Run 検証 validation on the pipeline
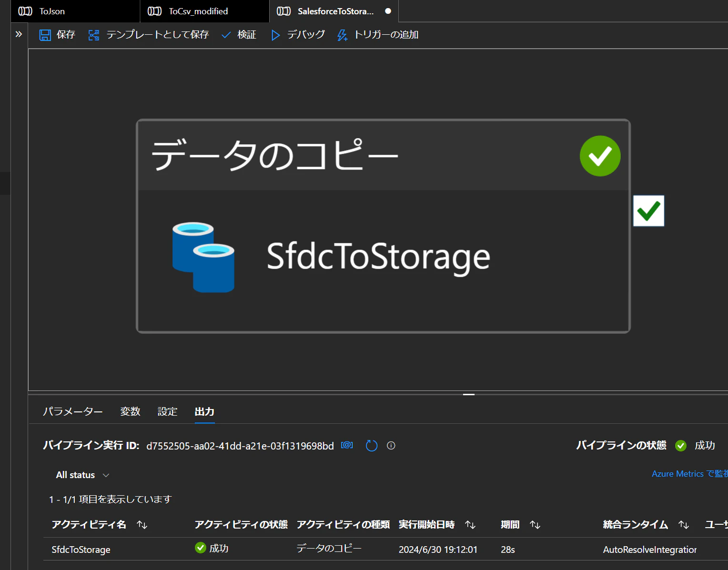This screenshot has width=728, height=570. [x=239, y=35]
